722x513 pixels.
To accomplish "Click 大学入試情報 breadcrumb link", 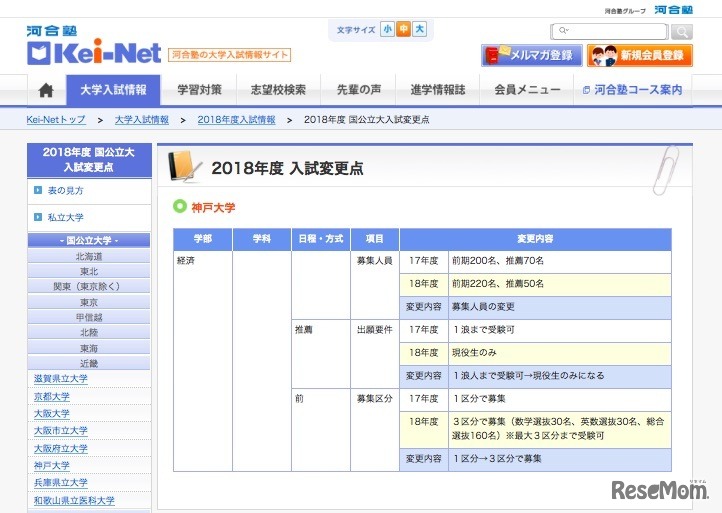I will 142,120.
